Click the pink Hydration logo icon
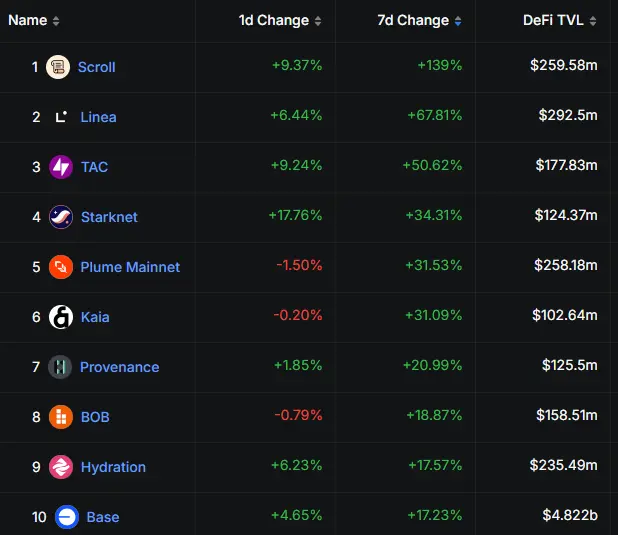618x535 pixels. [x=61, y=467]
